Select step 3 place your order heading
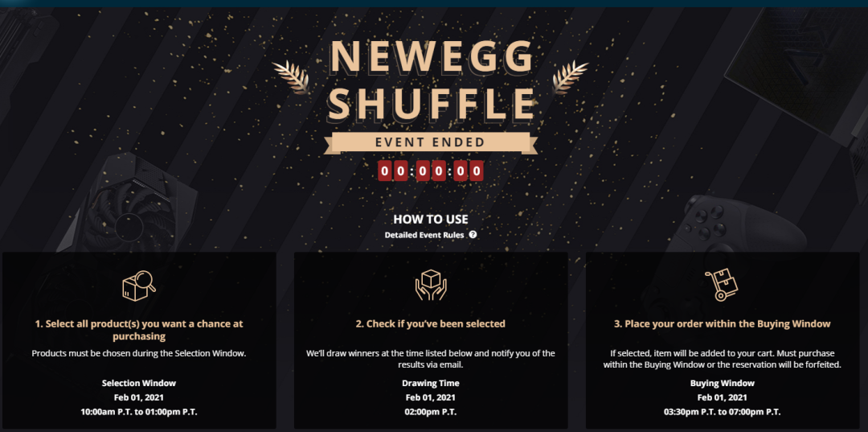Screen dimensions: 868x432 tap(723, 323)
